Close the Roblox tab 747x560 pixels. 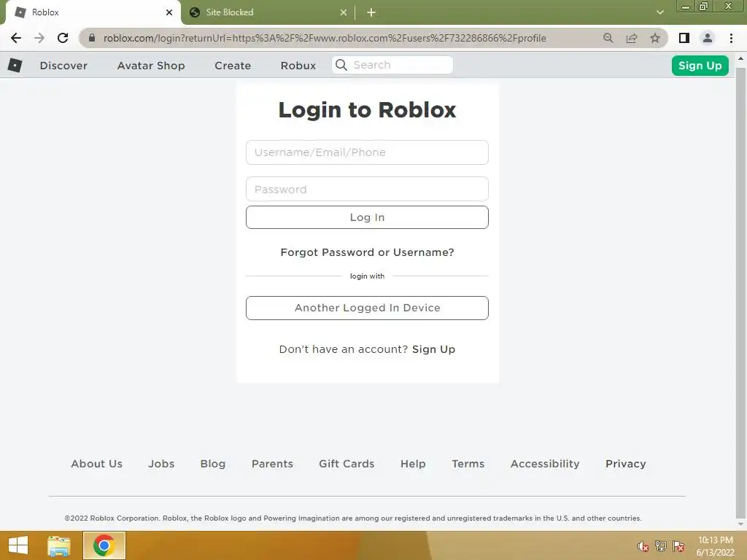pyautogui.click(x=169, y=12)
